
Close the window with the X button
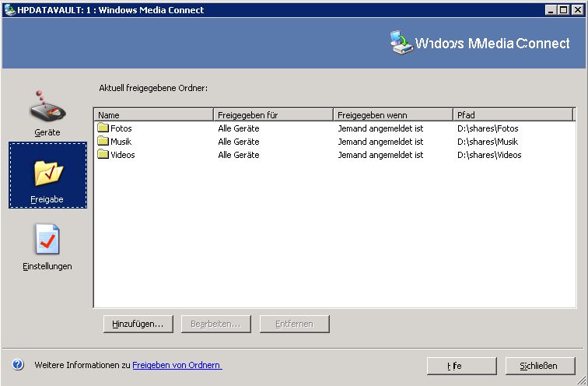coord(577,10)
